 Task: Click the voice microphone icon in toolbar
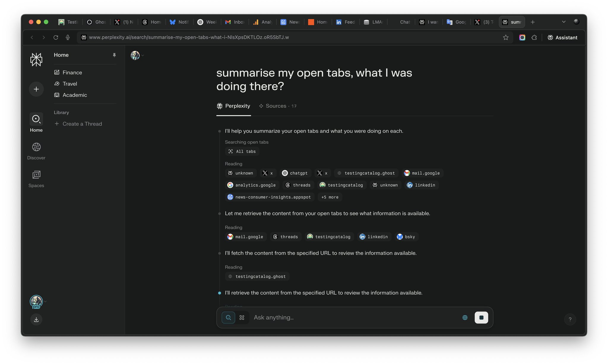pyautogui.click(x=68, y=37)
